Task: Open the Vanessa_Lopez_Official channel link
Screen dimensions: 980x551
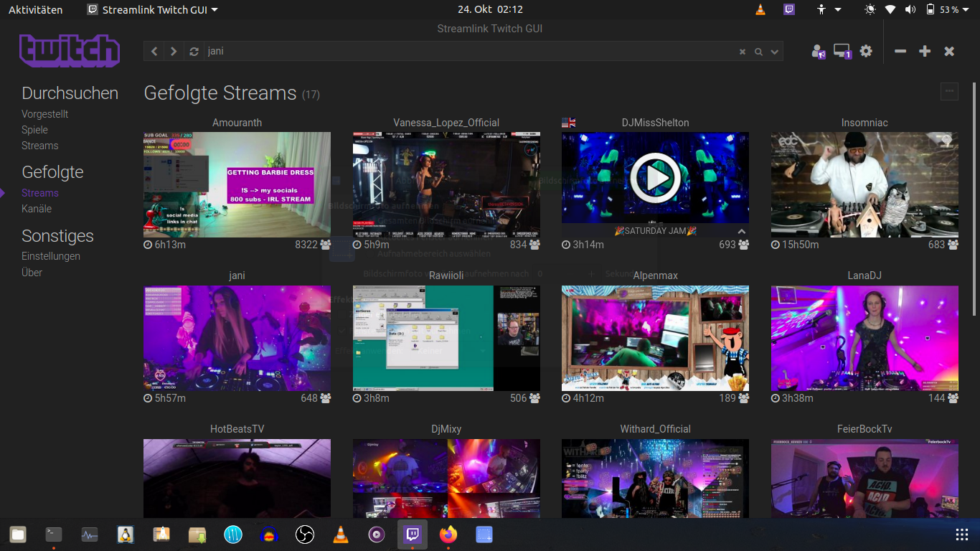Action: tap(446, 123)
